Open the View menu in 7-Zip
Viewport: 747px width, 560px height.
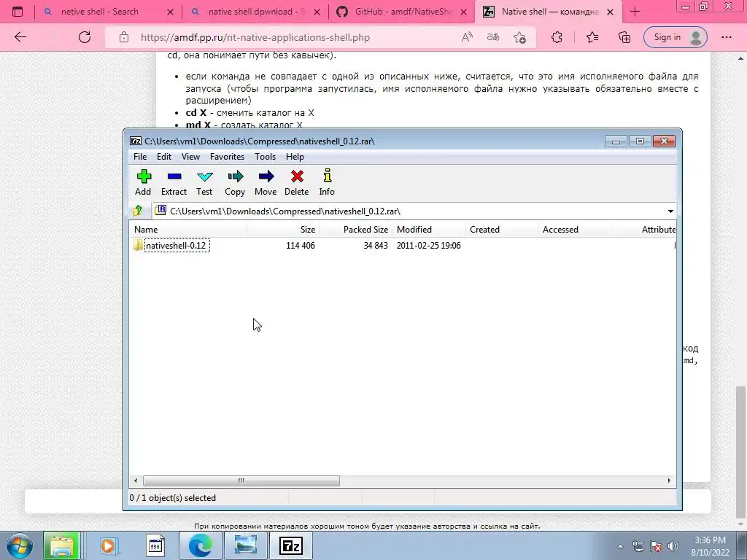click(190, 157)
